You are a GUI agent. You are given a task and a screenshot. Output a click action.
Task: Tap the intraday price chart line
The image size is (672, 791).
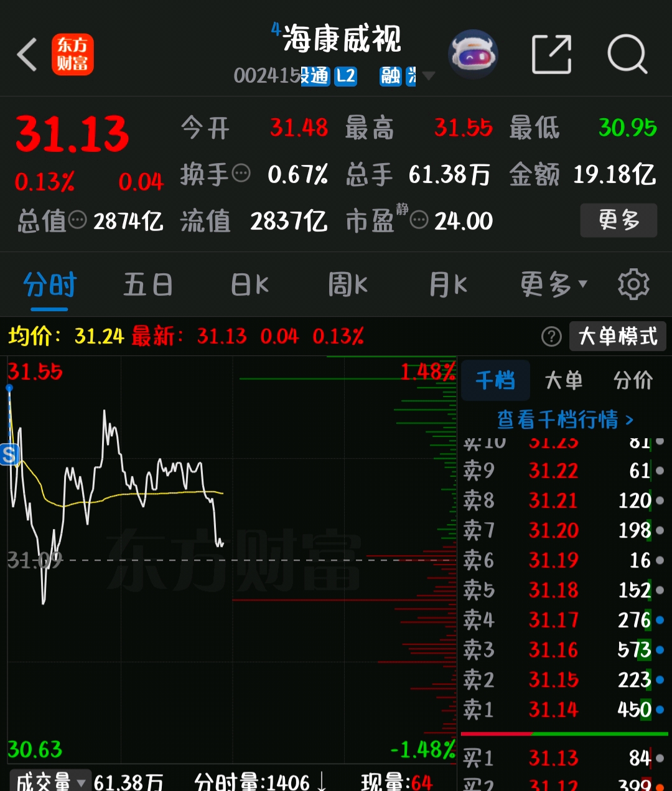(x=115, y=495)
